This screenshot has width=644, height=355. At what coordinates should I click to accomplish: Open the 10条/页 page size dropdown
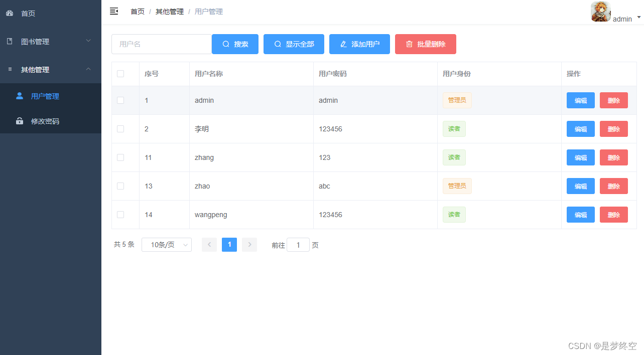tap(166, 245)
